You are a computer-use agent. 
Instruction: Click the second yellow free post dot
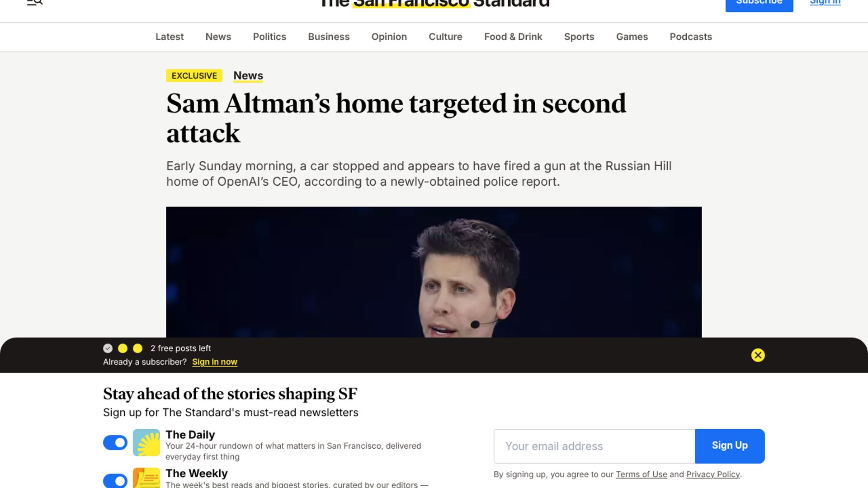click(x=138, y=348)
